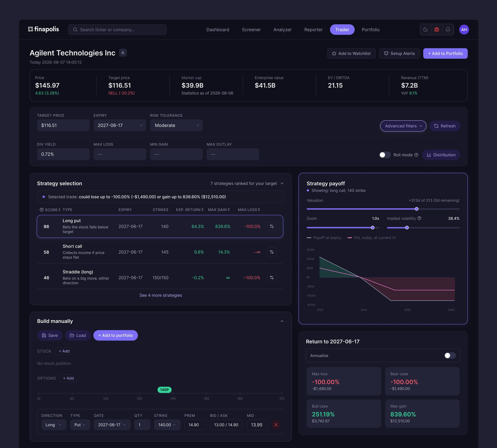The height and width of the screenshot is (448, 497).
Task: Toggle Roll mode switch
Action: 385,155
